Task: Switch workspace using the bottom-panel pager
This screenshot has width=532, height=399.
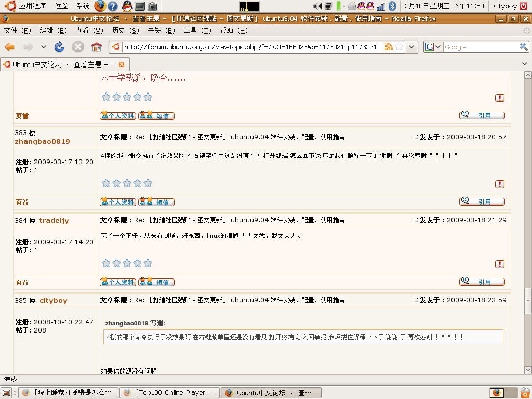Action: point(503,393)
